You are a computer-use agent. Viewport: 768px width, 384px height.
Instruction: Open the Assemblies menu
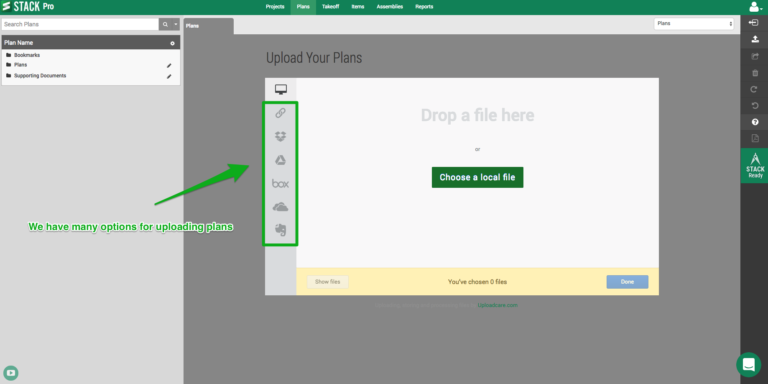coord(390,7)
